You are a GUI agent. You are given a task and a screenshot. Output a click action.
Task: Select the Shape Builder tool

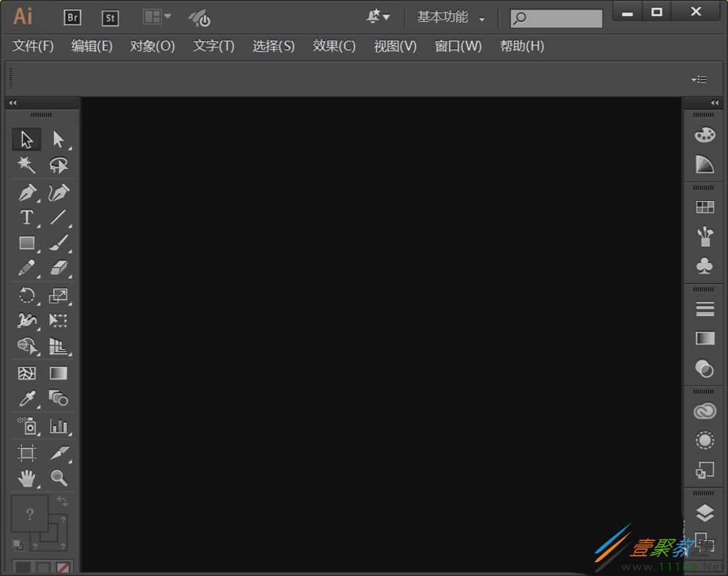26,346
